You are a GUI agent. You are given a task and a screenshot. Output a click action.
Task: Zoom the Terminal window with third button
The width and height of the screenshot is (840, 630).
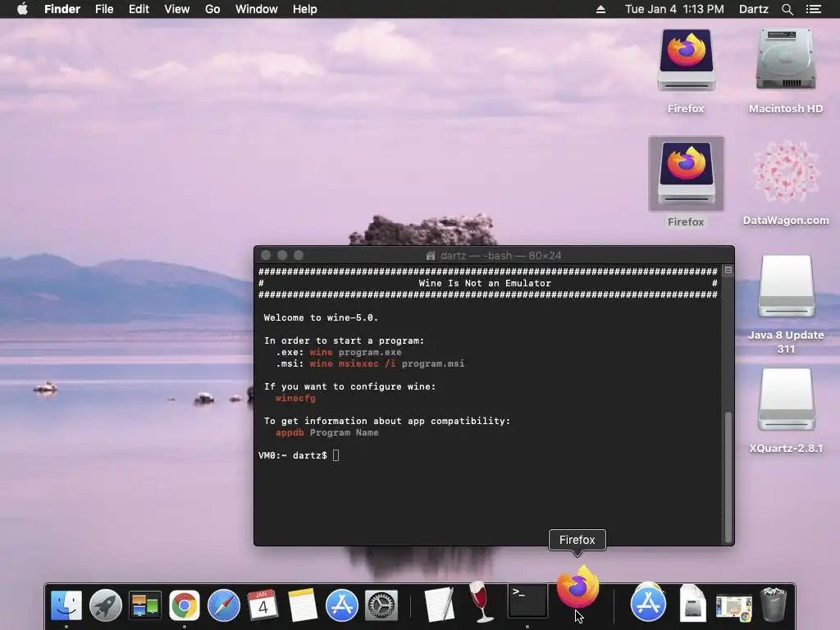click(x=299, y=256)
